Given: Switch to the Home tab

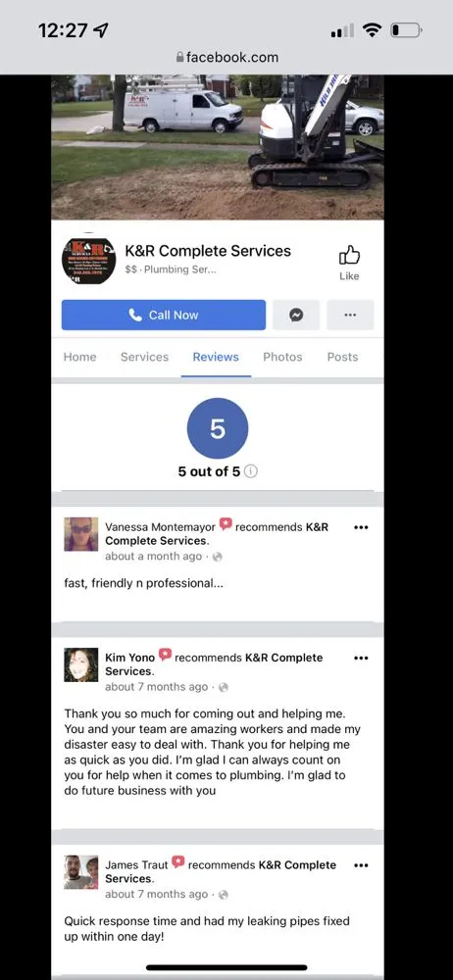Looking at the screenshot, I should pos(80,357).
